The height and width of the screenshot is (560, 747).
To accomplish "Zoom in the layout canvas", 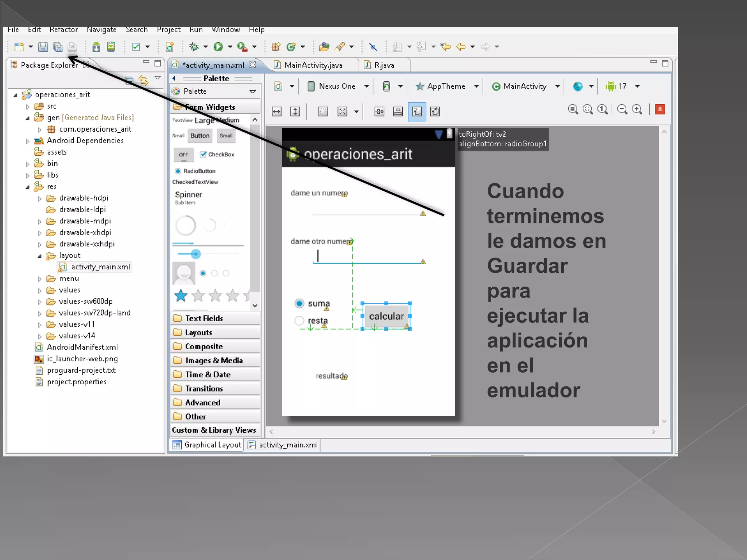I will pyautogui.click(x=637, y=109).
